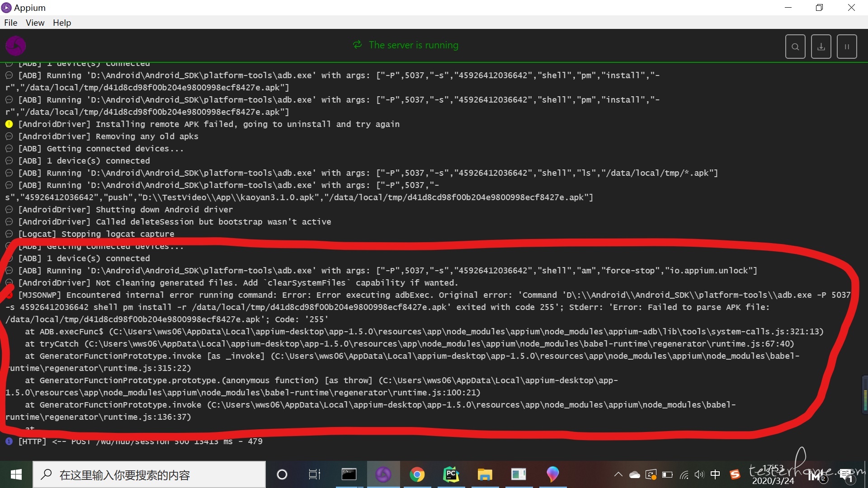868x488 pixels.
Task: Open File Explorer from the taskbar
Action: (x=485, y=474)
